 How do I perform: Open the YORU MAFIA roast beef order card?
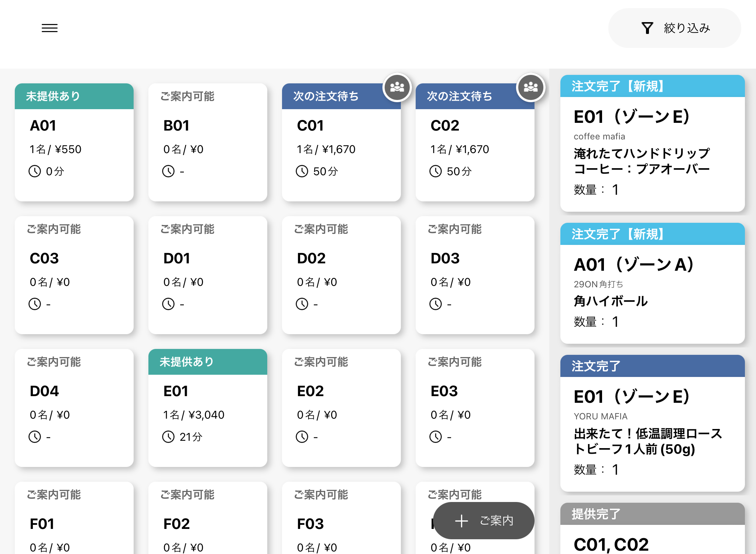(x=652, y=423)
